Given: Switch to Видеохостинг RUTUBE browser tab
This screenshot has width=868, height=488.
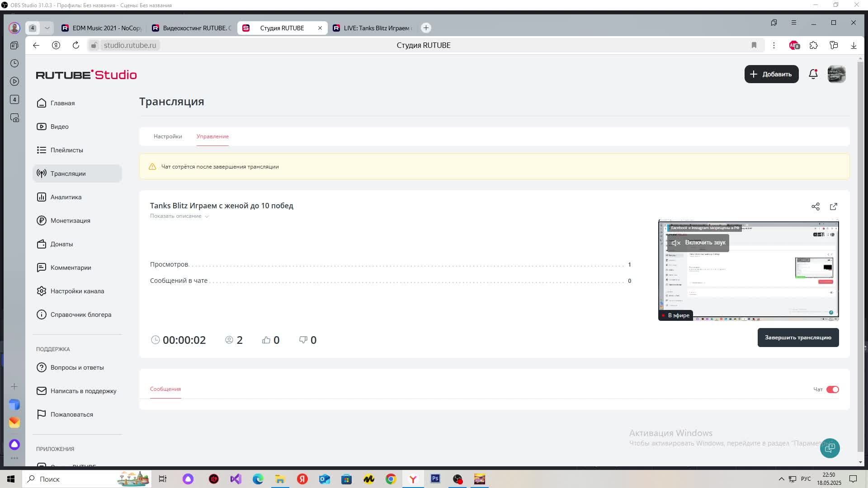Looking at the screenshot, I should 192,28.
